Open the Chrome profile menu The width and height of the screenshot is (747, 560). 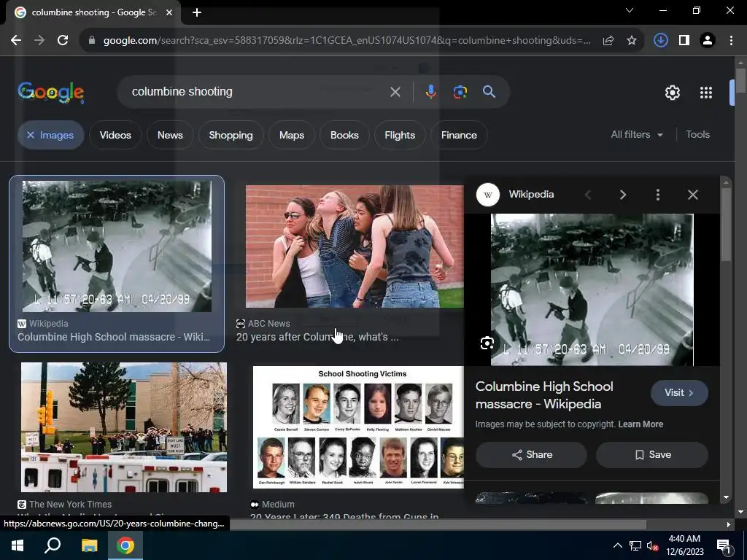(708, 41)
